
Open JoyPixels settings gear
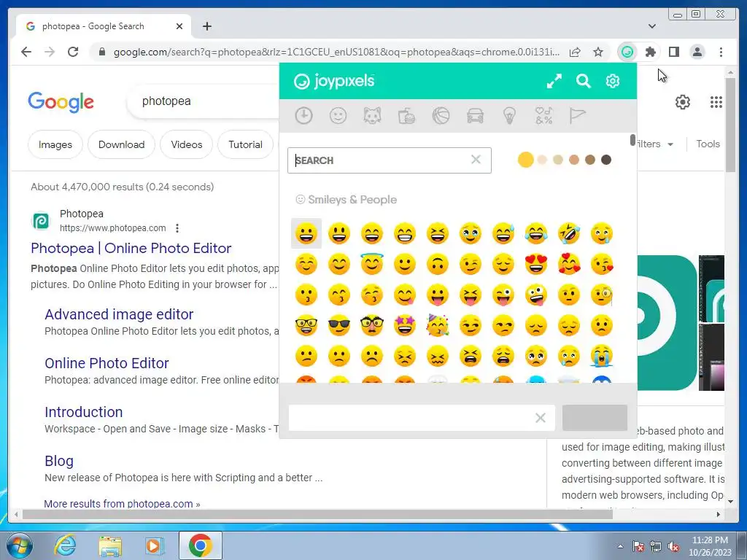click(x=613, y=81)
